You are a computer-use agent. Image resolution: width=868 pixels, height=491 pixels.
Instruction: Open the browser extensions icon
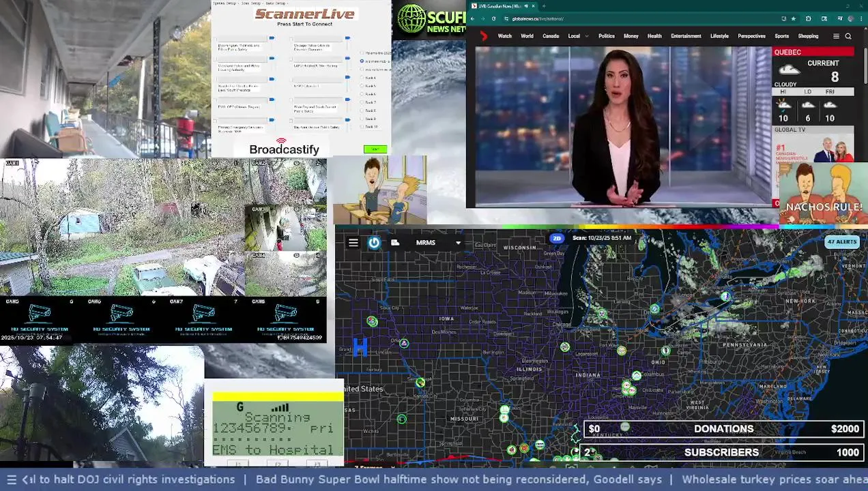coord(808,18)
